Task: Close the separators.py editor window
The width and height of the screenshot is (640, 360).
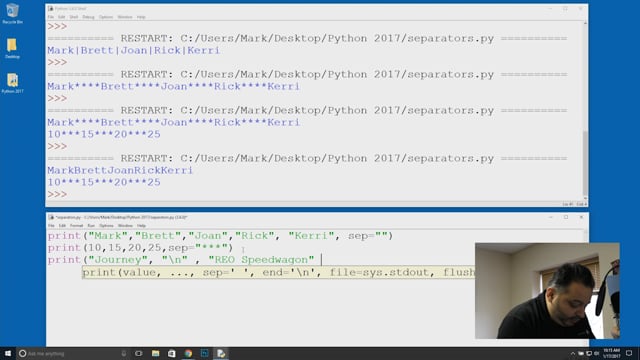Action: pos(581,217)
